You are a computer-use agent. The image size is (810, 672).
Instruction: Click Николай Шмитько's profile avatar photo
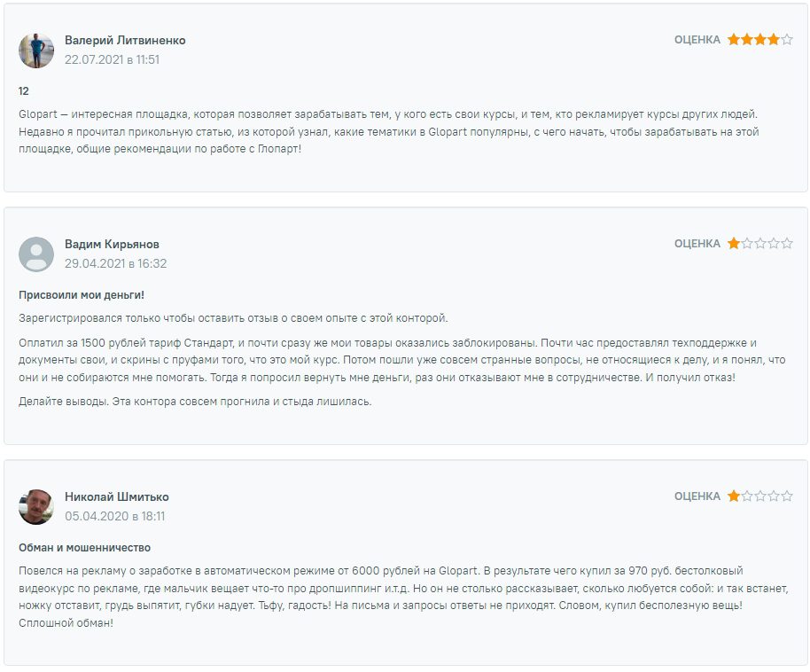click(x=36, y=506)
